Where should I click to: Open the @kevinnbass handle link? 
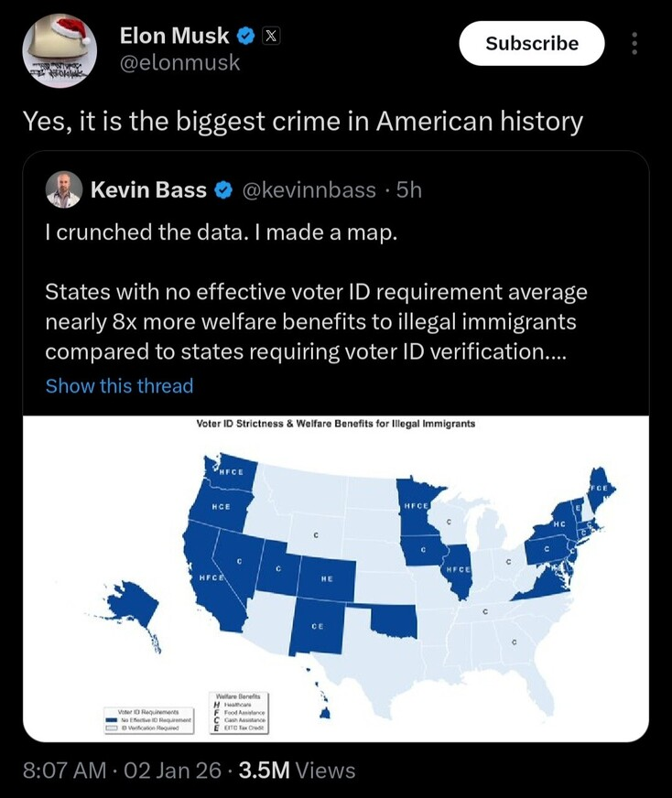(x=308, y=190)
